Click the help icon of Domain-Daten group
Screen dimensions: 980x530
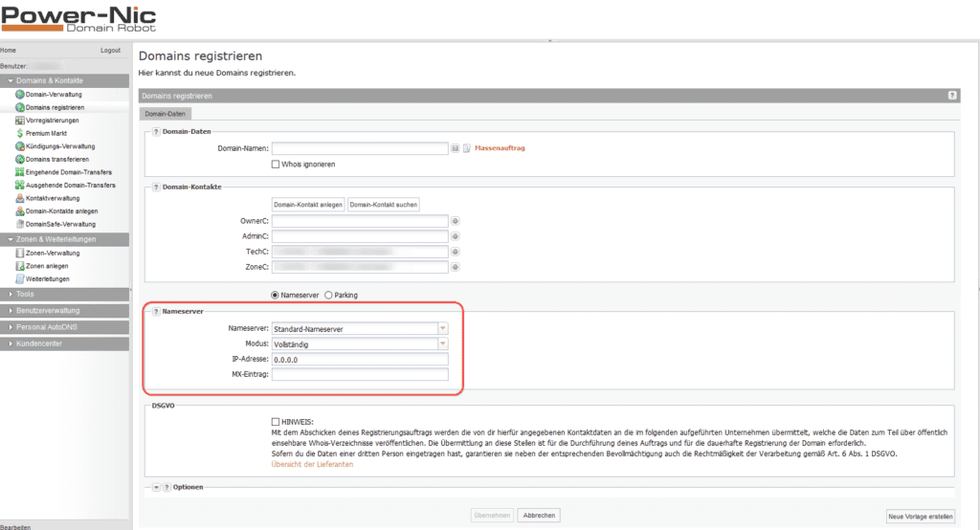point(156,132)
